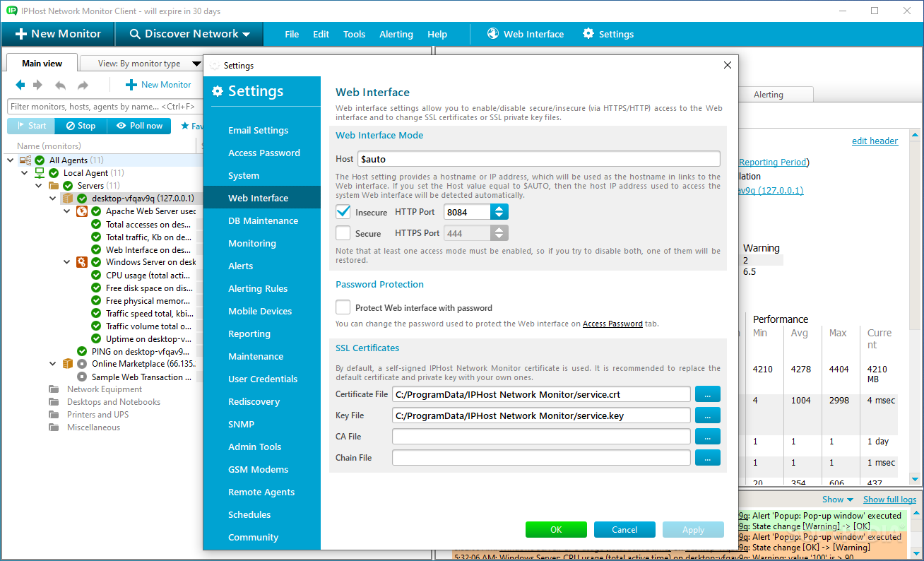Image resolution: width=924 pixels, height=561 pixels.
Task: Enable the Secure HTTPS checkbox
Action: (x=343, y=232)
